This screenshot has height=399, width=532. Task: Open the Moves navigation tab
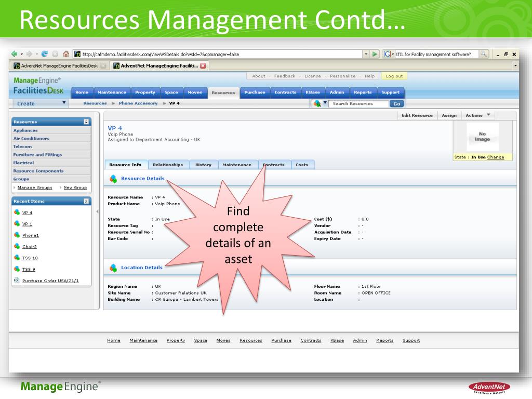[x=195, y=92]
